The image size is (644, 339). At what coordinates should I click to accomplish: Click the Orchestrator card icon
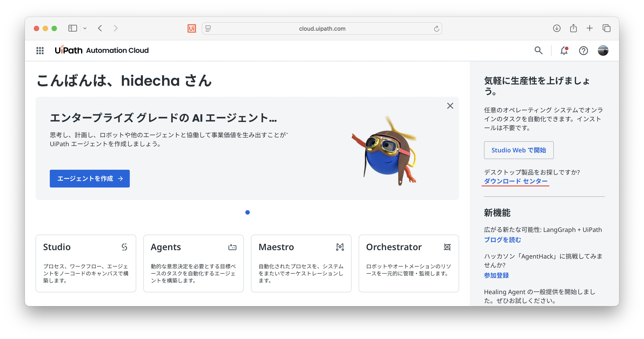[447, 247]
